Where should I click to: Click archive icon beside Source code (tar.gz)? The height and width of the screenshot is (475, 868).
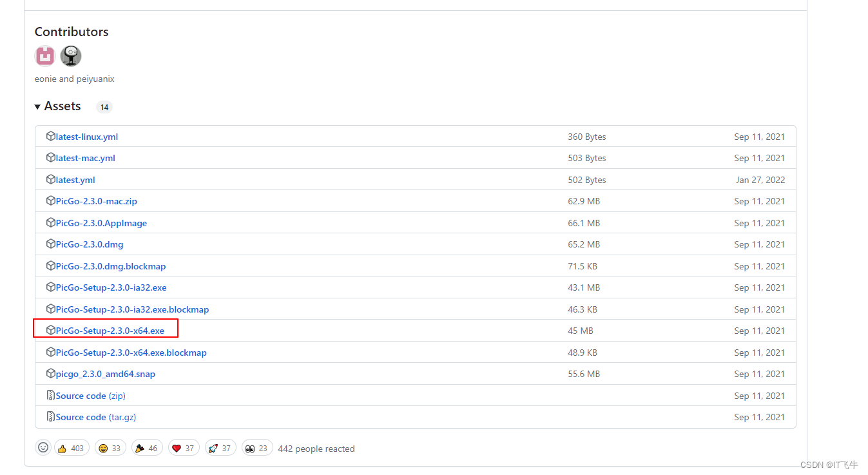pos(51,417)
